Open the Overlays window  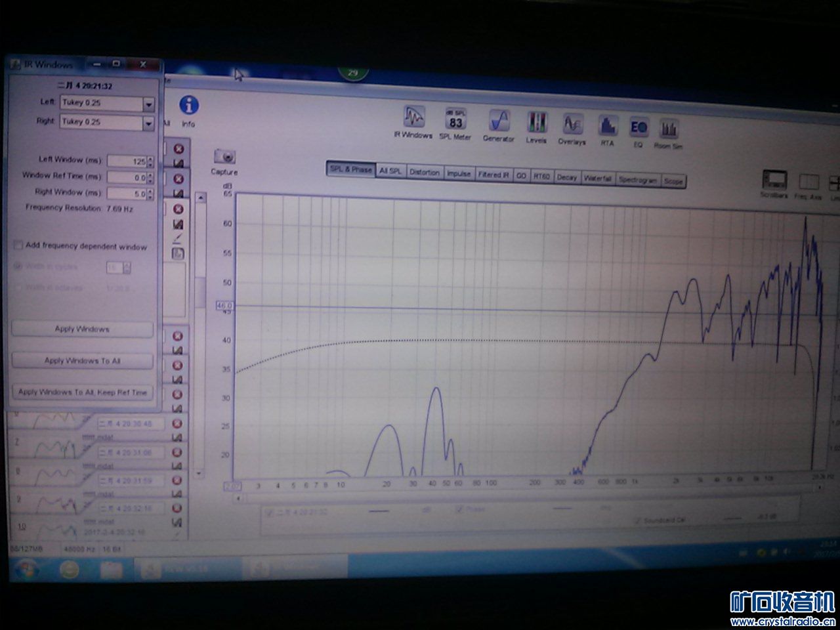[572, 123]
